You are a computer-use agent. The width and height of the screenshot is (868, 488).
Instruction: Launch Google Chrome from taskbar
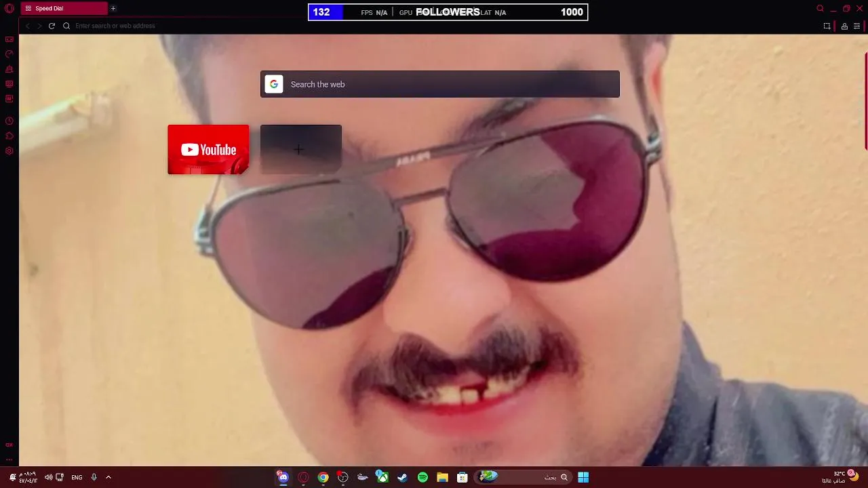pos(323,477)
